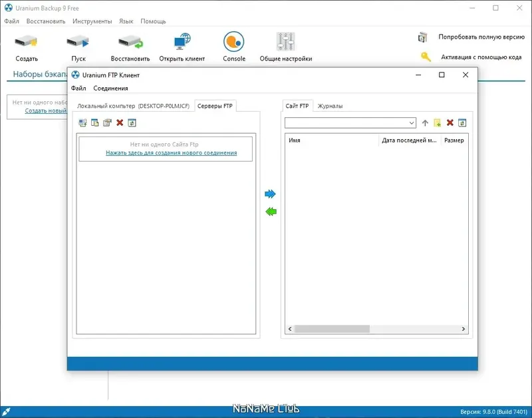Click the horizontal scrollbar thumb in file list
The width and height of the screenshot is (532, 418).
(332, 329)
